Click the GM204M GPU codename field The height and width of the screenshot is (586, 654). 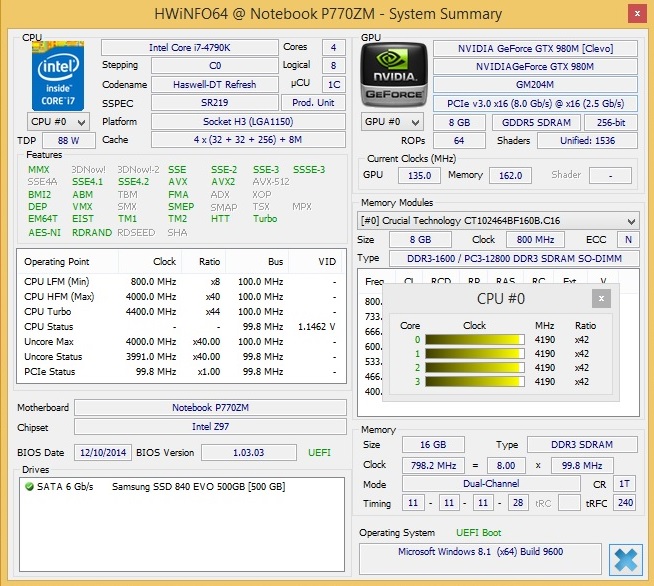click(536, 84)
